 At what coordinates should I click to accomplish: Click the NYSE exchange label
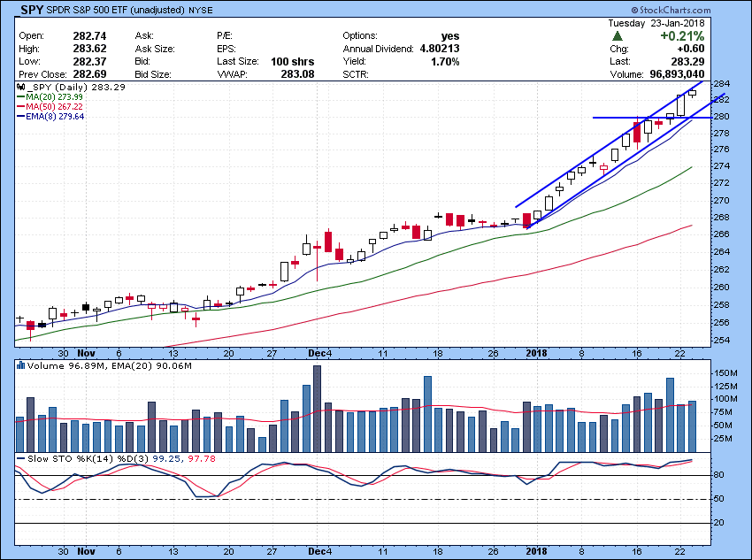point(201,10)
